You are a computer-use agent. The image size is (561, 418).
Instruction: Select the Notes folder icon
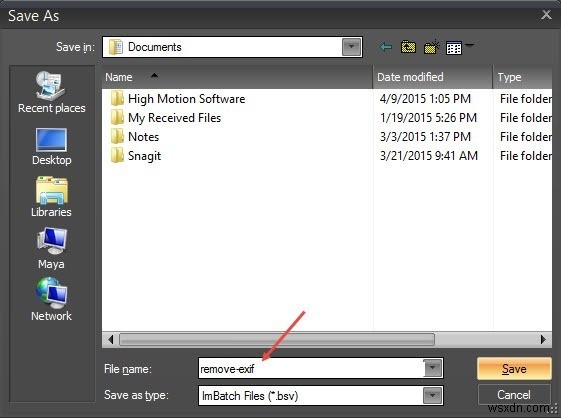pyautogui.click(x=117, y=136)
